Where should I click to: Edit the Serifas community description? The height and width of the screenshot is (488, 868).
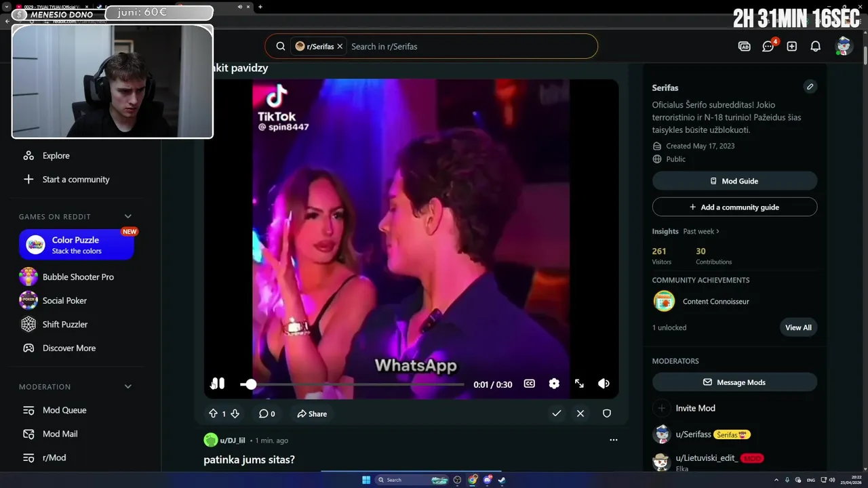(x=810, y=87)
